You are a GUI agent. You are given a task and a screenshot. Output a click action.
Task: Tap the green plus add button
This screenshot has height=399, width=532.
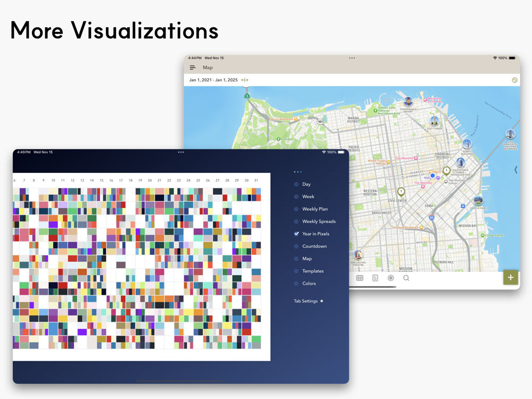point(510,278)
